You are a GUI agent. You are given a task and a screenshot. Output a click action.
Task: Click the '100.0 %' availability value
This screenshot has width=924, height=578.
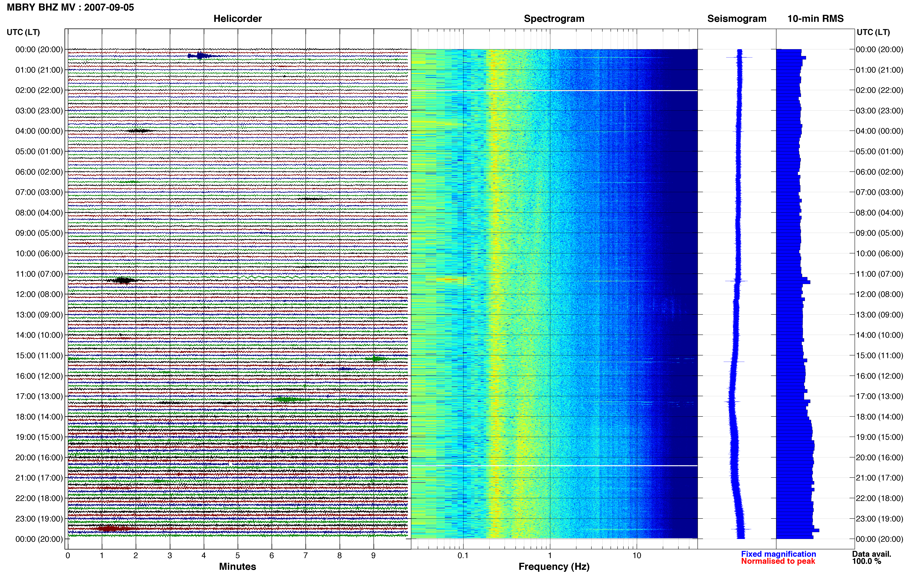click(x=866, y=561)
